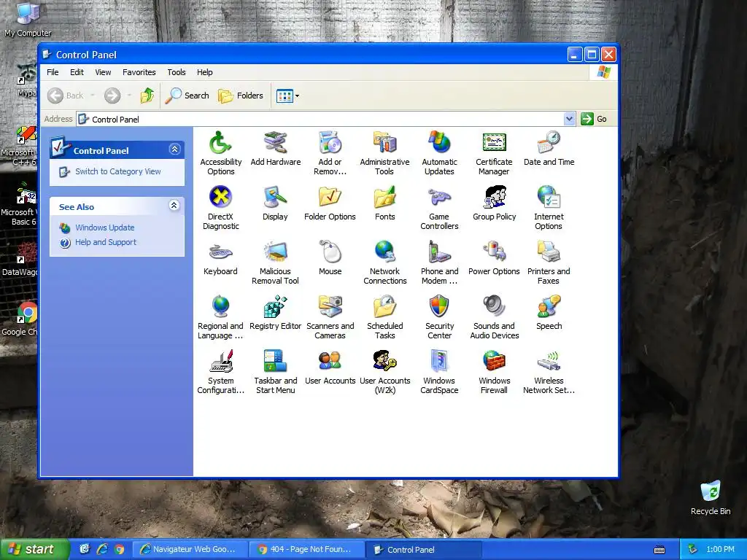The width and height of the screenshot is (747, 560).
Task: Select My Computer desktop icon
Action: point(28,19)
